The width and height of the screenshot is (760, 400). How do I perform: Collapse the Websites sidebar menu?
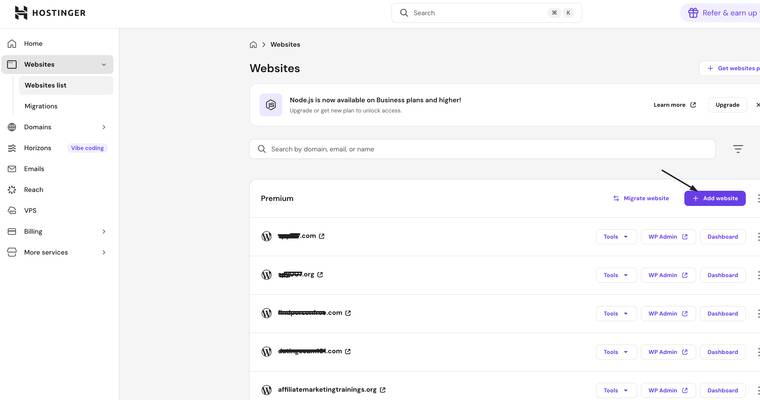pyautogui.click(x=104, y=65)
